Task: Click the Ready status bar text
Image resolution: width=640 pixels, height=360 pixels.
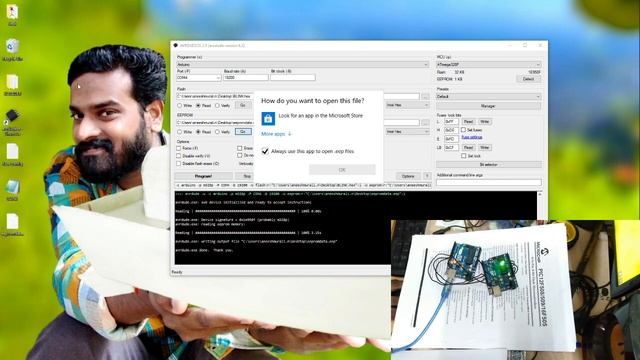Action: (177, 272)
